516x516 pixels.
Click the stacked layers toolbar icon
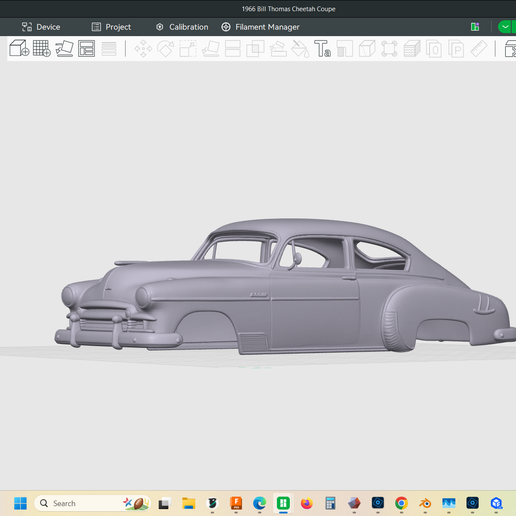412,49
